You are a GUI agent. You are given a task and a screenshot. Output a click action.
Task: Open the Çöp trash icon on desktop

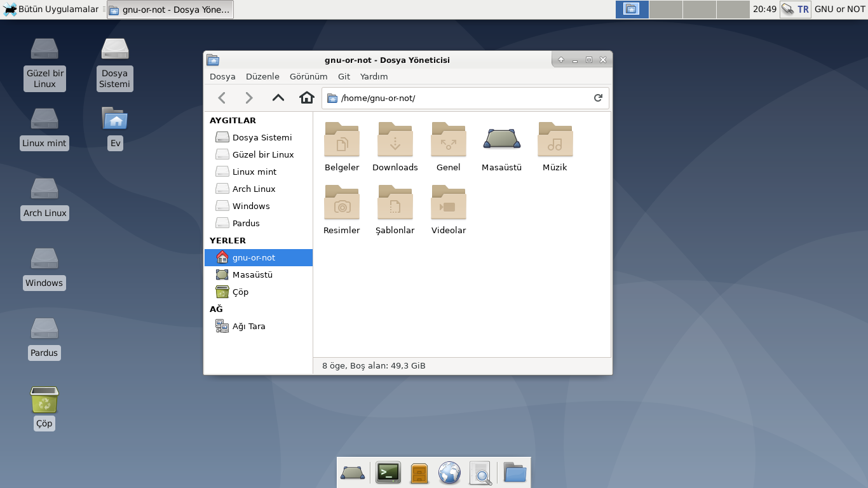pyautogui.click(x=44, y=407)
